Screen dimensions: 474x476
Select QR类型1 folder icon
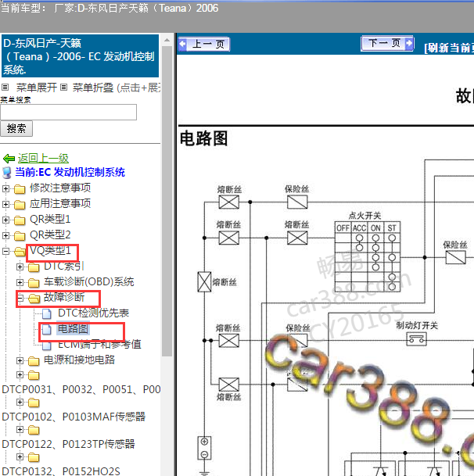coord(20,220)
